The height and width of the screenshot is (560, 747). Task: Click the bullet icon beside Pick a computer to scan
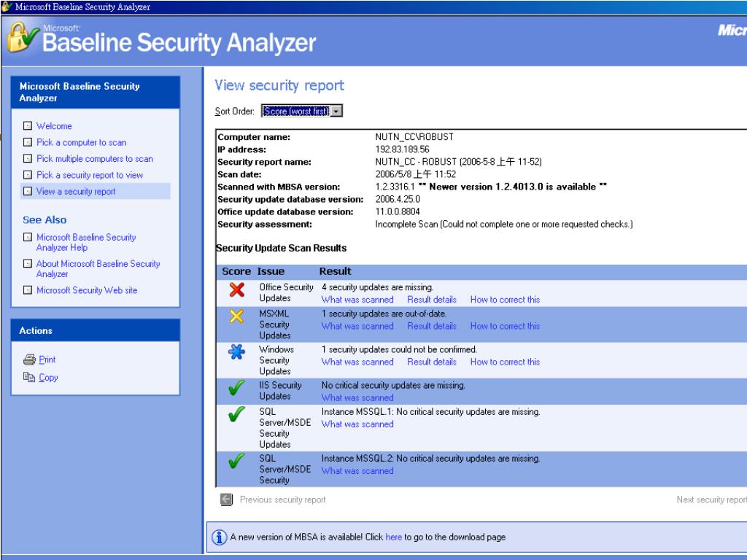click(x=28, y=142)
